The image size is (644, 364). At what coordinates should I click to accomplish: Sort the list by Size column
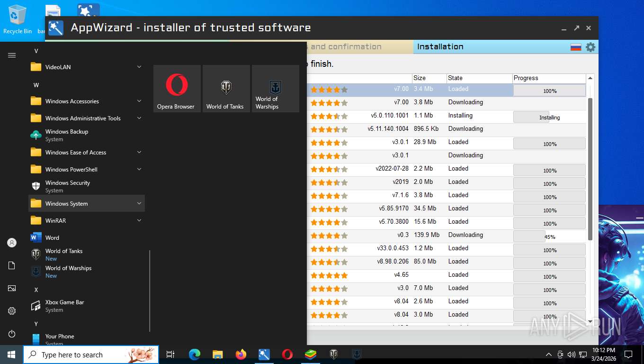(x=429, y=78)
